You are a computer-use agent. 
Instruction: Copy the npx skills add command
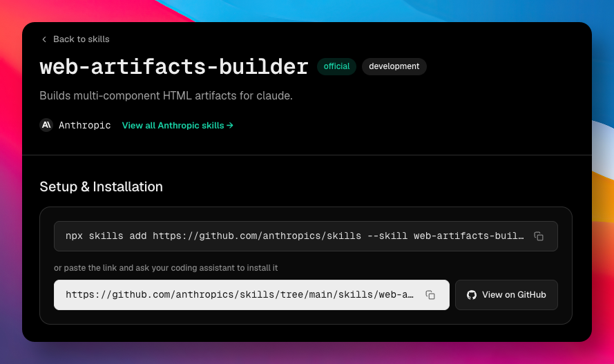[x=539, y=236]
